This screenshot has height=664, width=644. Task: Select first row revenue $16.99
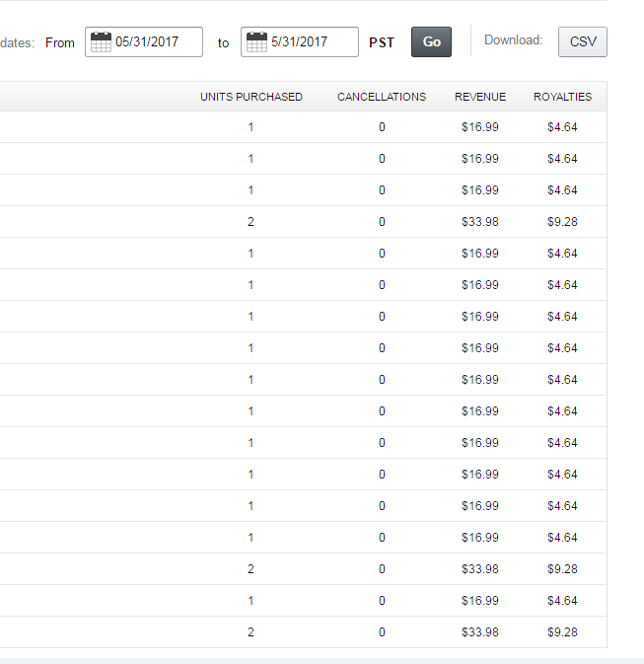[480, 127]
